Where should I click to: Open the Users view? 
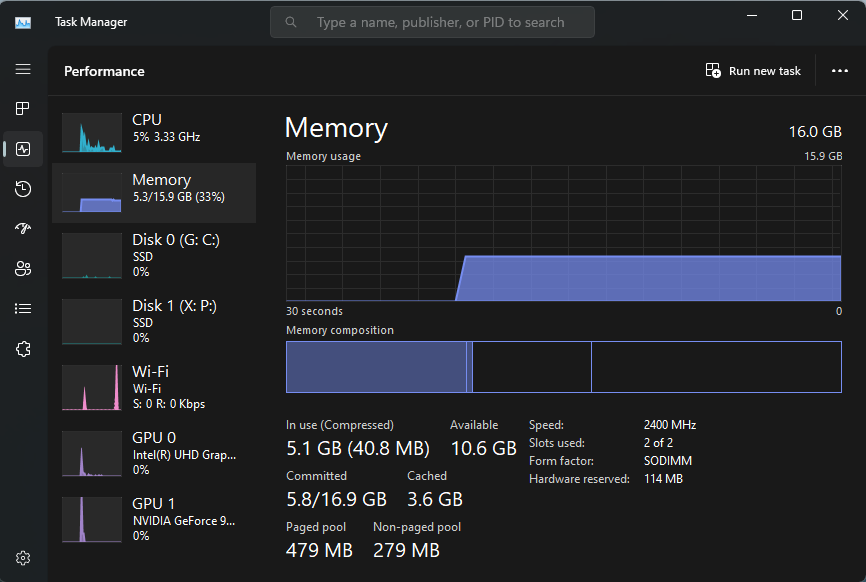point(23,269)
